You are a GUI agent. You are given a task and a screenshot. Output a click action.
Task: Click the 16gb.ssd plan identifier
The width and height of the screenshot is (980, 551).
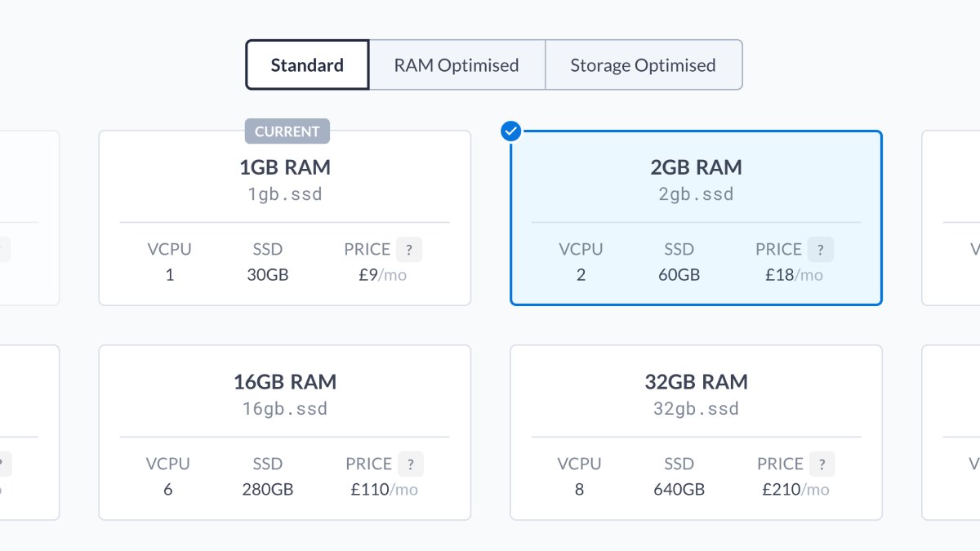click(x=285, y=409)
